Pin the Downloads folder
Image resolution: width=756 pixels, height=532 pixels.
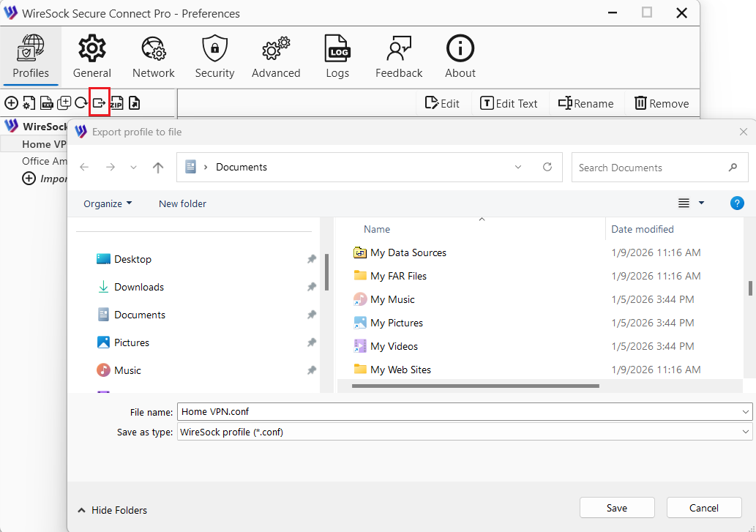point(311,287)
